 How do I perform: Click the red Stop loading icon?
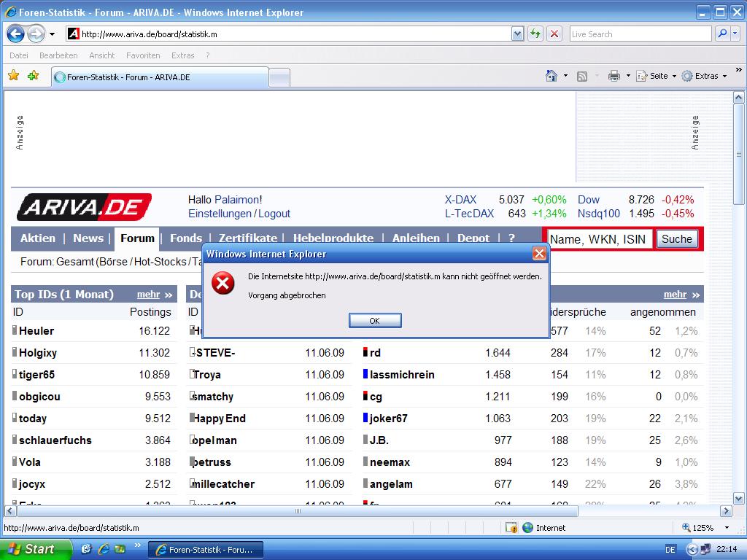click(554, 34)
